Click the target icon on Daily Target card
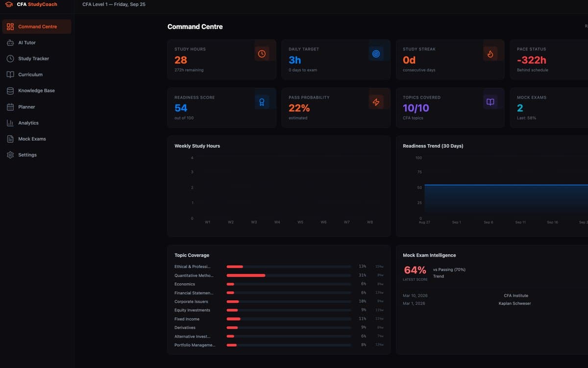588x368 pixels. pyautogui.click(x=376, y=54)
